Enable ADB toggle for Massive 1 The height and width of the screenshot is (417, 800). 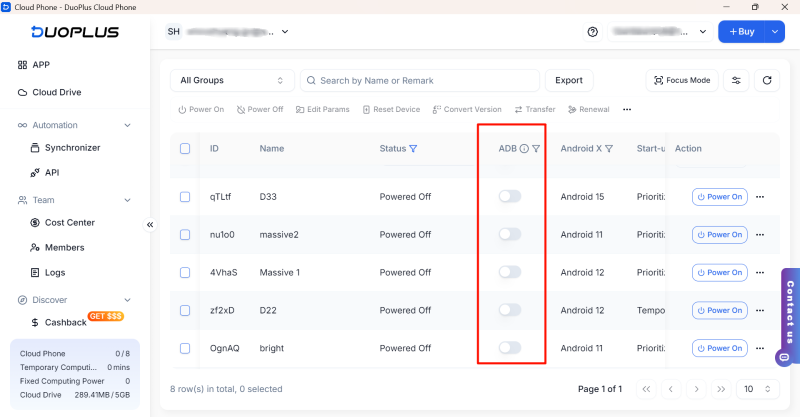pyautogui.click(x=510, y=272)
